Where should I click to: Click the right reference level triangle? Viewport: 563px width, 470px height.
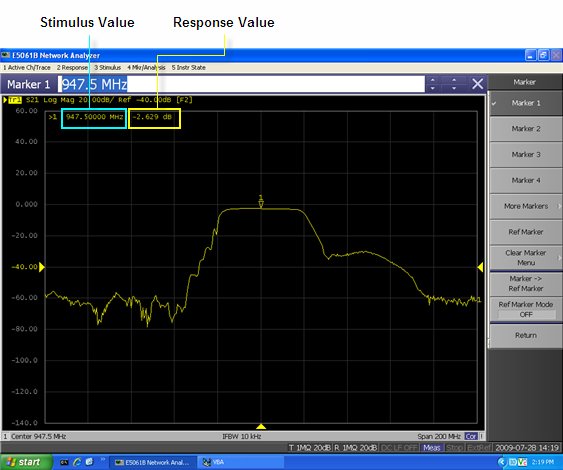[480, 267]
